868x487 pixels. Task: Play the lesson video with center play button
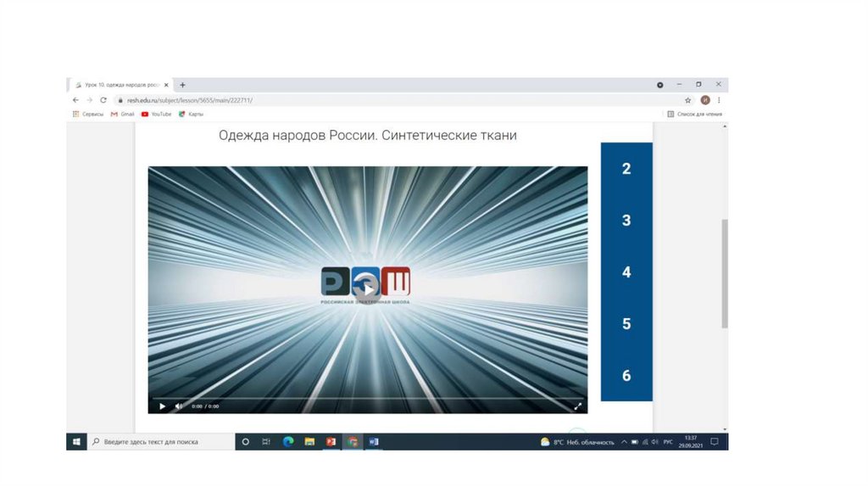(x=368, y=289)
